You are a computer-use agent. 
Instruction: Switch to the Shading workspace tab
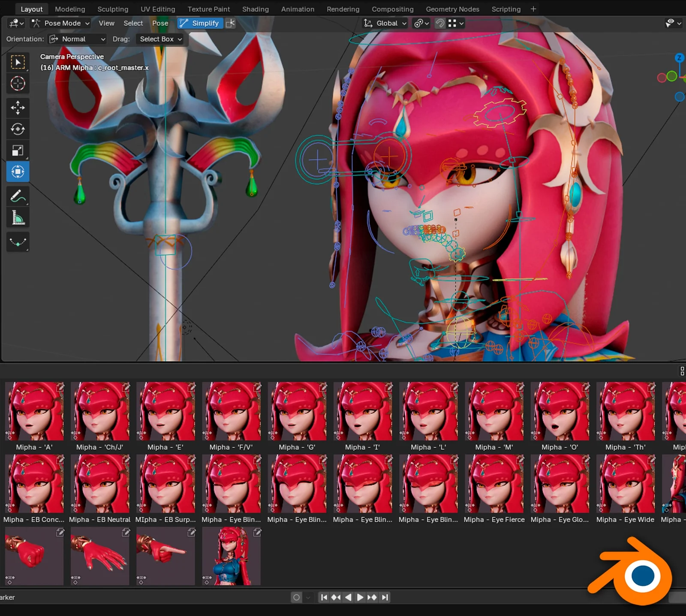256,9
